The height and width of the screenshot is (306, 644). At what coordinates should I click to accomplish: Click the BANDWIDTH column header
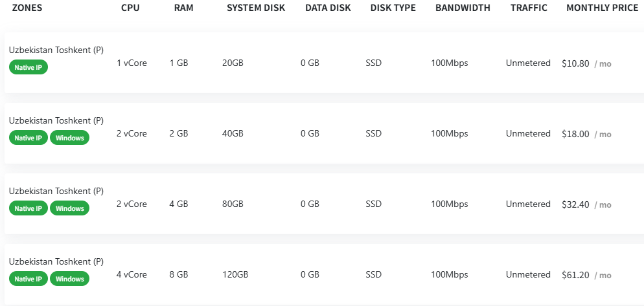[x=463, y=8]
